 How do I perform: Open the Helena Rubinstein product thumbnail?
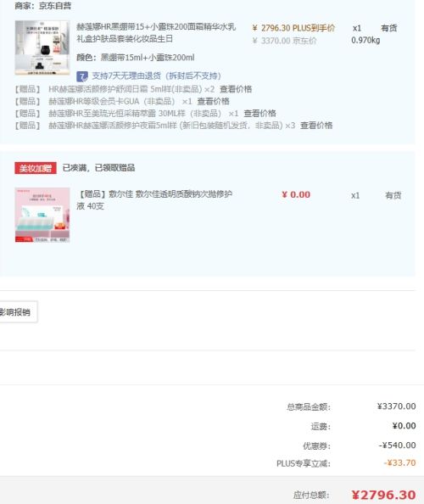tap(42, 48)
